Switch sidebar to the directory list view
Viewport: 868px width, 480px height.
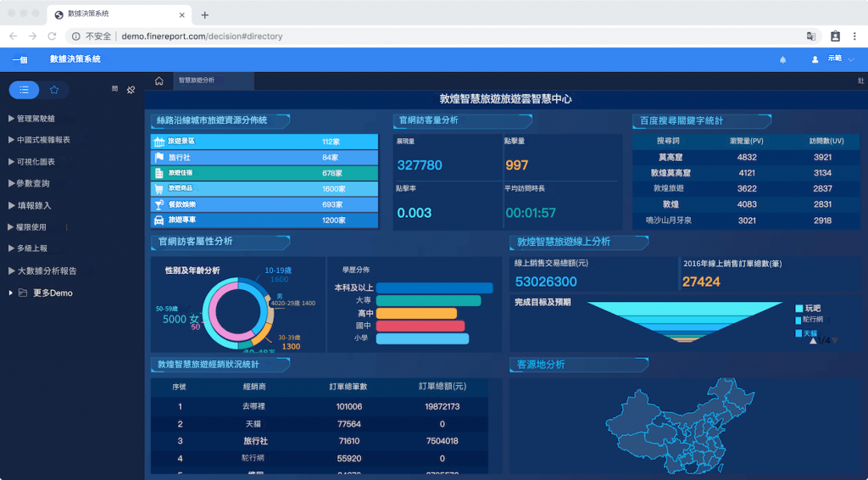(x=24, y=90)
